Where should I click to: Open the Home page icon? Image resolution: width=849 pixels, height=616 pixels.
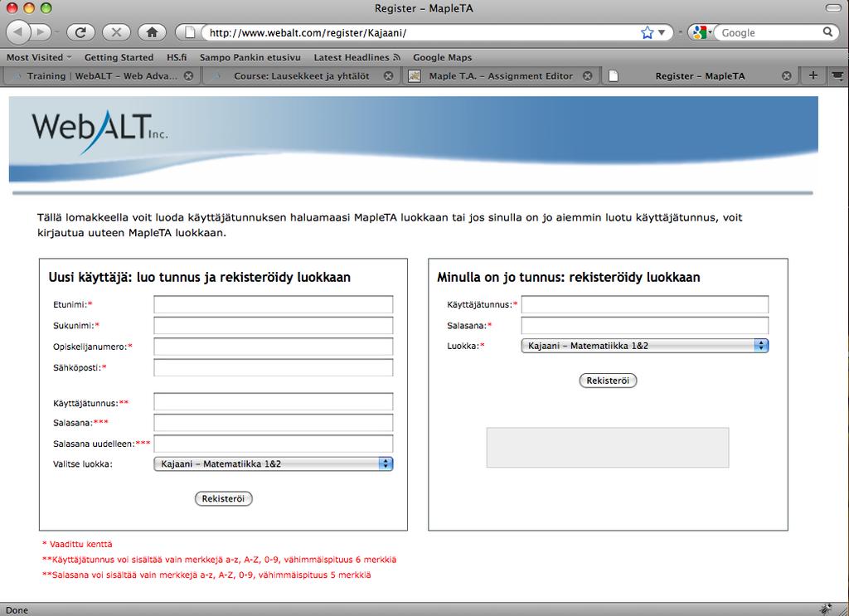[153, 32]
